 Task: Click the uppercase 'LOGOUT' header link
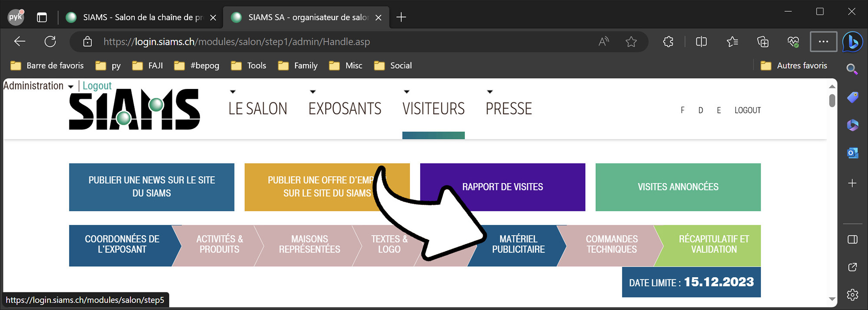pyautogui.click(x=748, y=110)
